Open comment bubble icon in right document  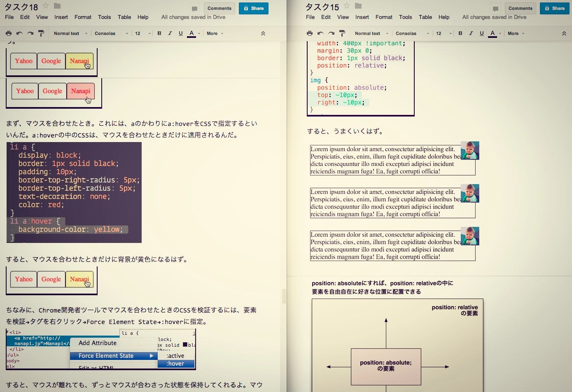tap(496, 9)
